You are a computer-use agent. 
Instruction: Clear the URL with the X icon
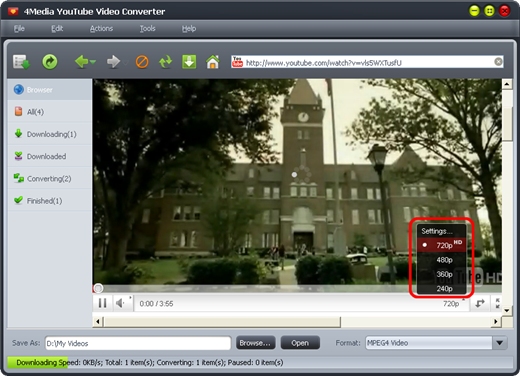click(498, 62)
